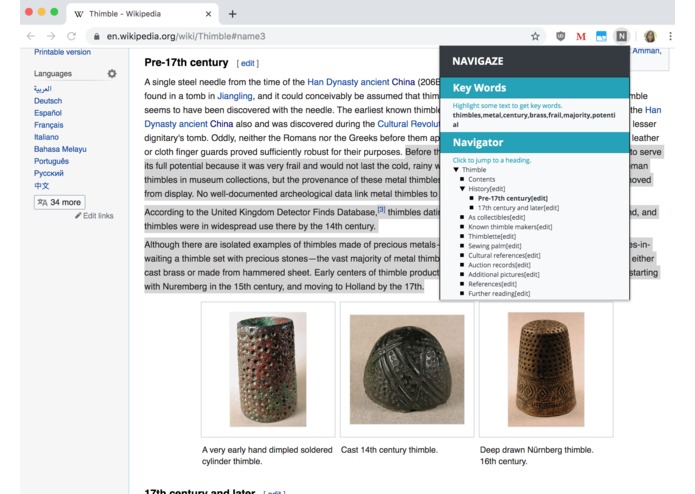
Task: Jump to Contents in Navigator
Action: pos(481,179)
